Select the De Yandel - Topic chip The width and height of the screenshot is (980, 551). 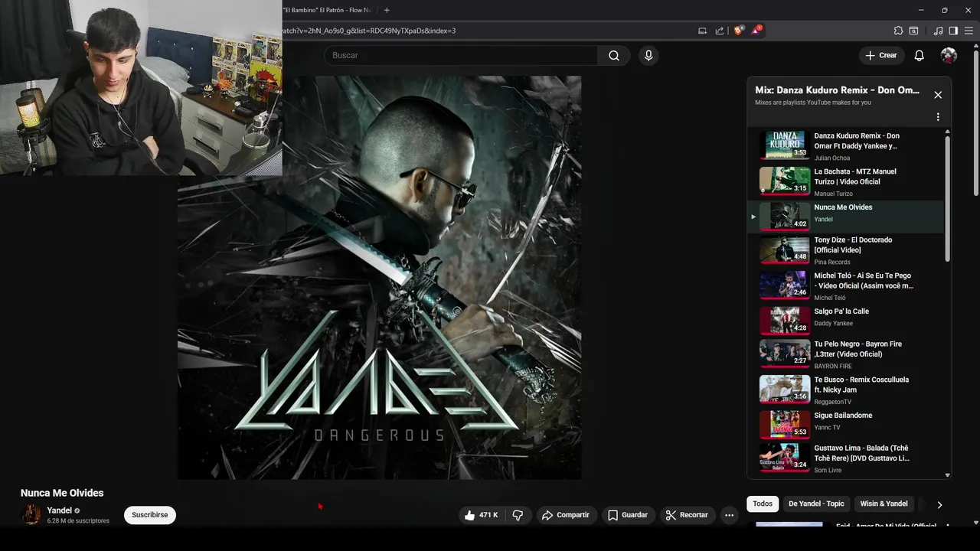pyautogui.click(x=816, y=504)
